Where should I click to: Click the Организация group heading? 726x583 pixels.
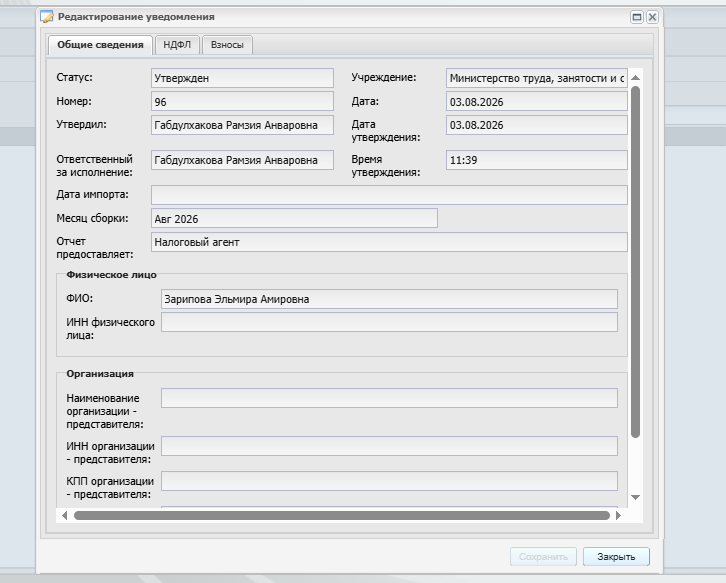100,374
